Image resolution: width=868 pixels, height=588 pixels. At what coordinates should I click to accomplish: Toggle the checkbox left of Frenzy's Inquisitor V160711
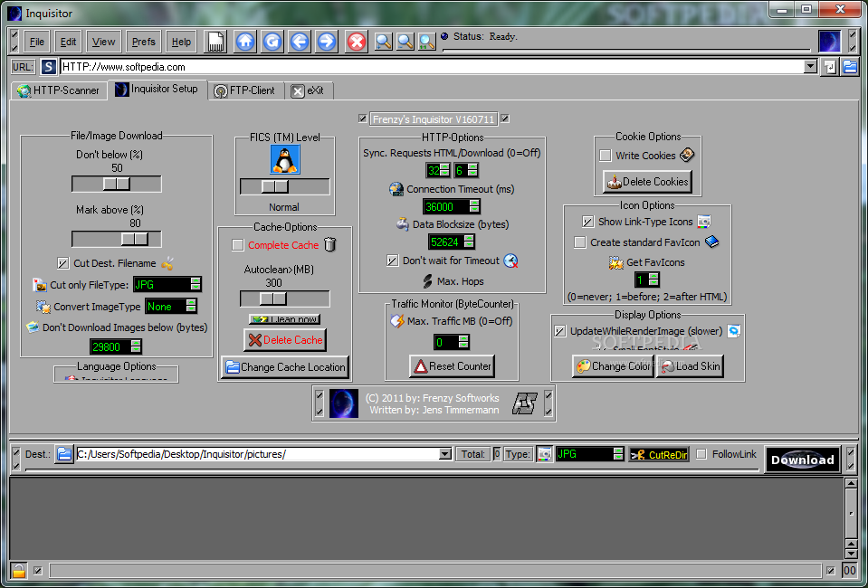tap(363, 119)
